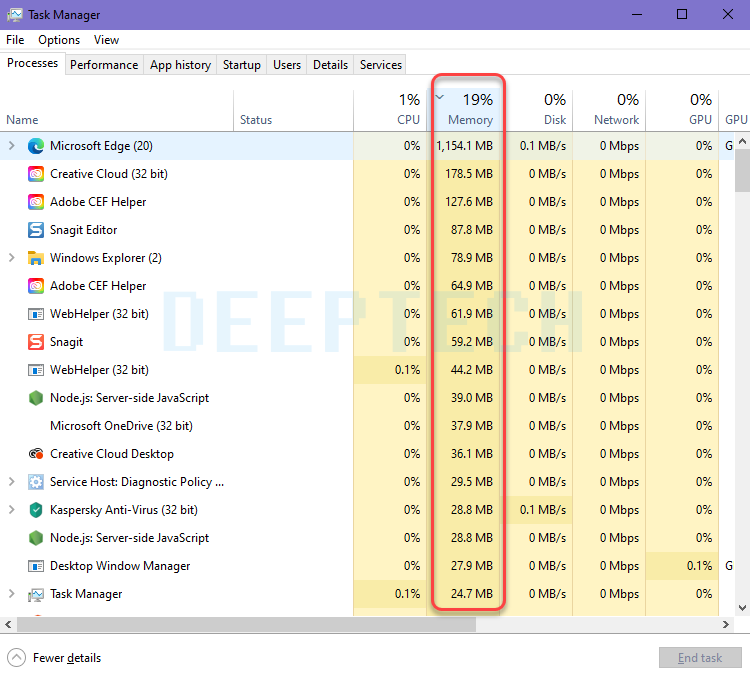Viewport: 750px width, 677px height.
Task: Click the Snagit Editor icon
Action: [36, 230]
